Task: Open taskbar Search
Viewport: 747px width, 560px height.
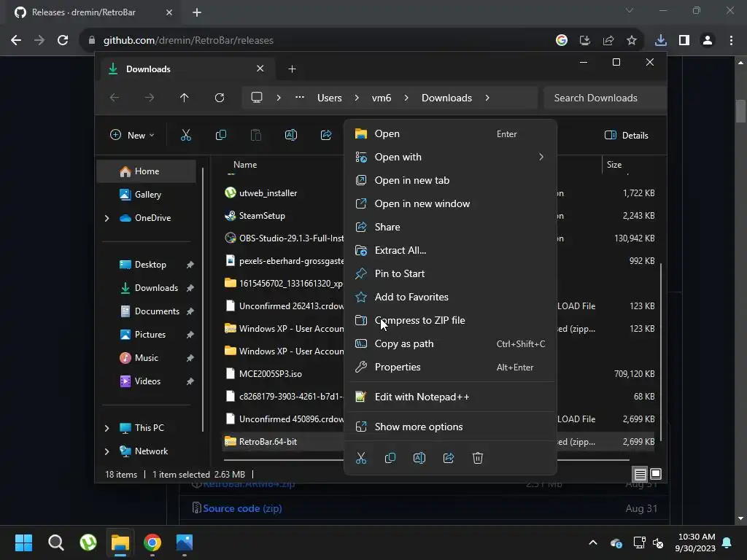Action: pyautogui.click(x=55, y=542)
